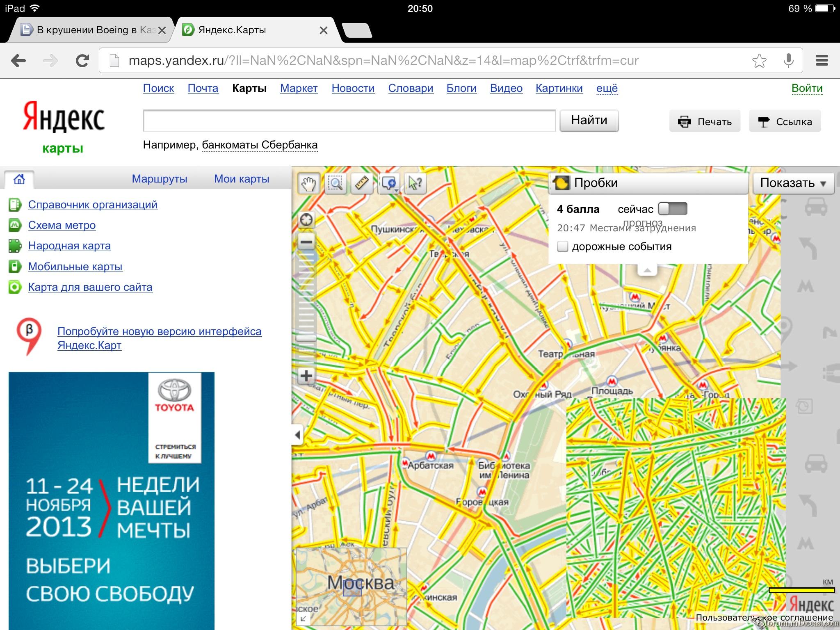
Task: Open Пользовательское соглашение link
Action: 765,618
